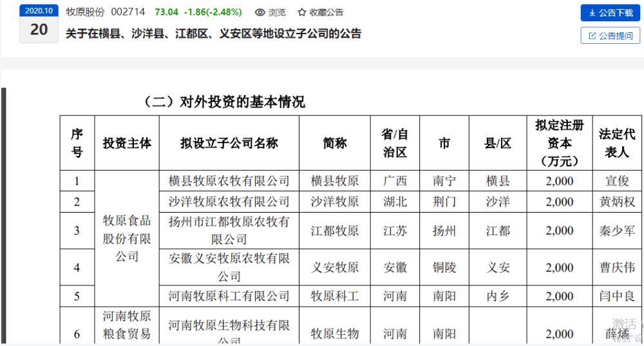This screenshot has width=644, height=346.
Task: Click the county cell 横县
Action: pyautogui.click(x=498, y=181)
